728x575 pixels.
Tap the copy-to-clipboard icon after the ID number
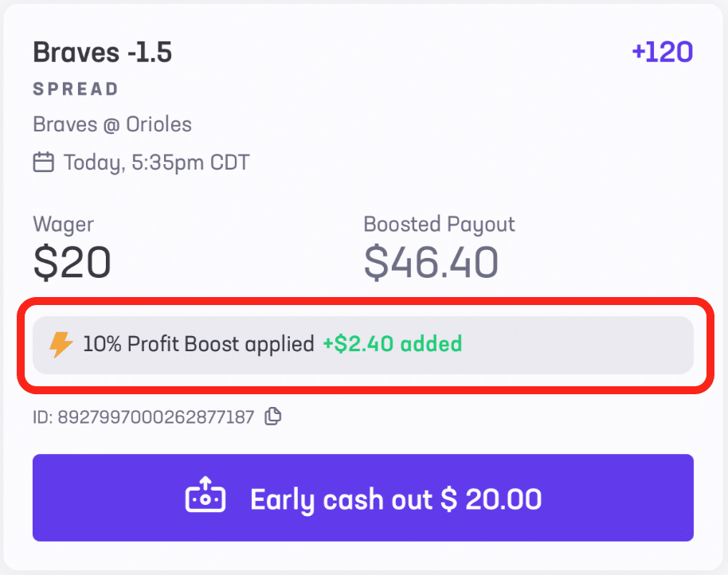272,416
